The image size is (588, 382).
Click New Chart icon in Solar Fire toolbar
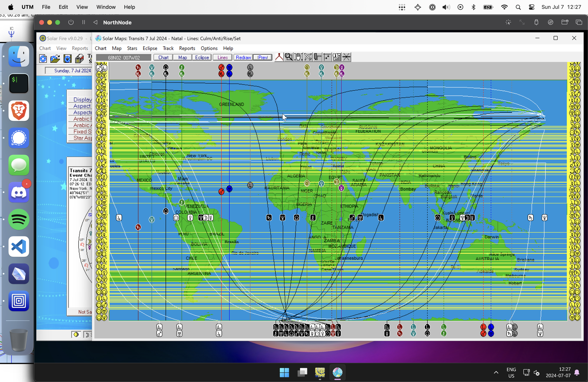coord(43,59)
